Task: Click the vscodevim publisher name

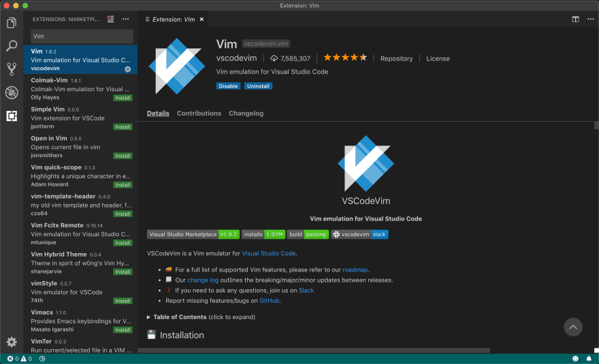Action: (x=236, y=58)
